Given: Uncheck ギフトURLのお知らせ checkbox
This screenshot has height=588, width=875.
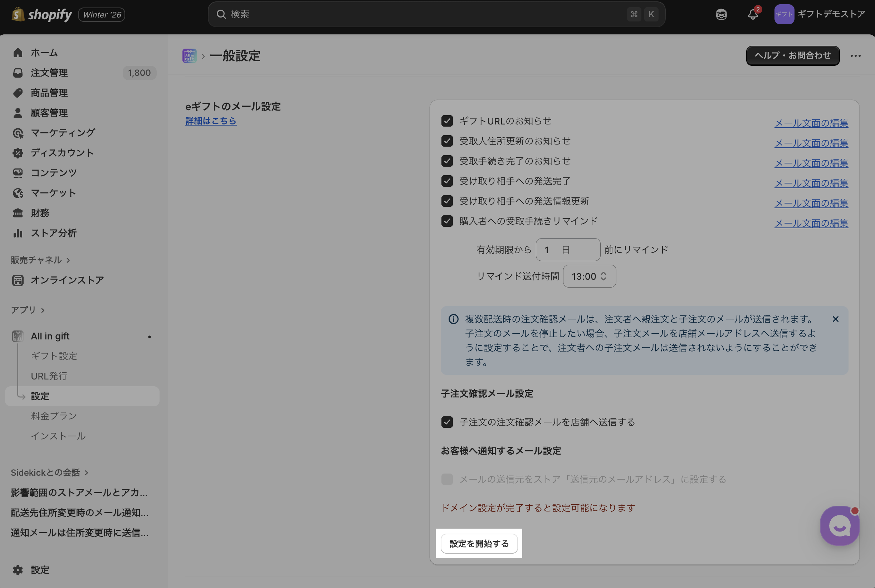Looking at the screenshot, I should (447, 121).
